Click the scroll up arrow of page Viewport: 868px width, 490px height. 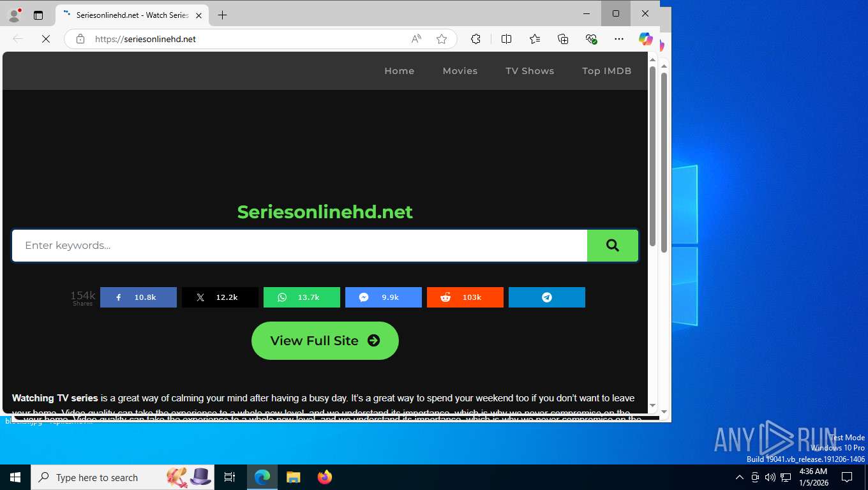(x=652, y=59)
